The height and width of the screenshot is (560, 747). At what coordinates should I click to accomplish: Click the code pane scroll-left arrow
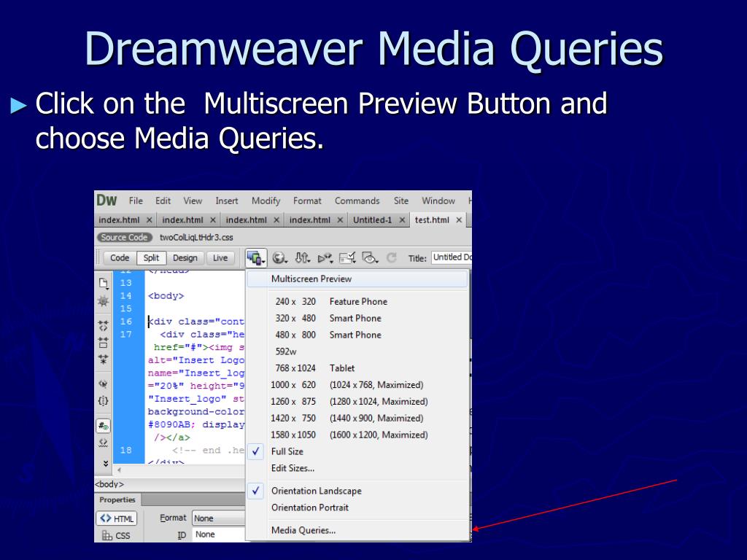(119, 470)
